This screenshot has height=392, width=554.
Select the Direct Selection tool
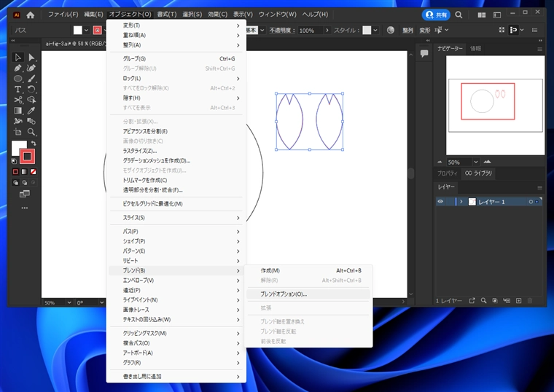click(x=31, y=58)
